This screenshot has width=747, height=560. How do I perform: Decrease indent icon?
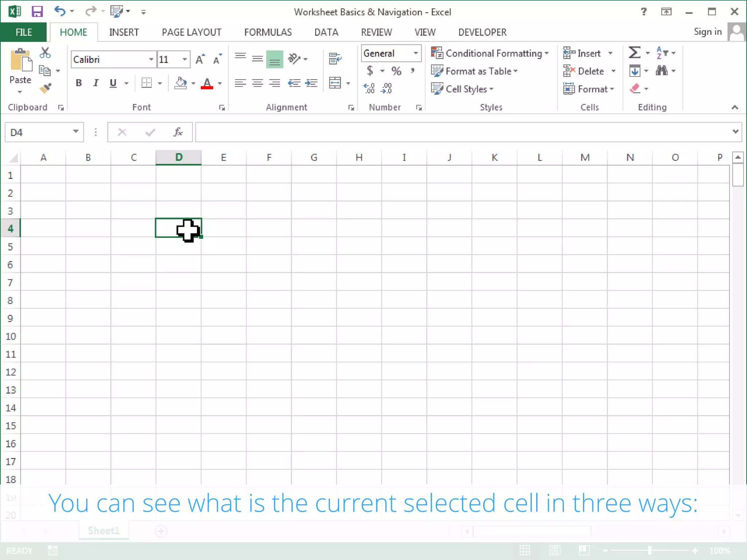(294, 83)
